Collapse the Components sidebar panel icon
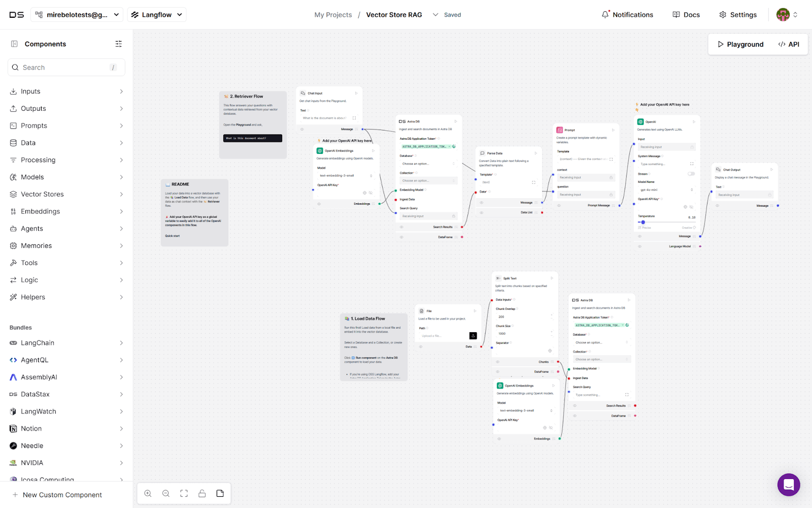The width and height of the screenshot is (812, 508). click(x=14, y=44)
